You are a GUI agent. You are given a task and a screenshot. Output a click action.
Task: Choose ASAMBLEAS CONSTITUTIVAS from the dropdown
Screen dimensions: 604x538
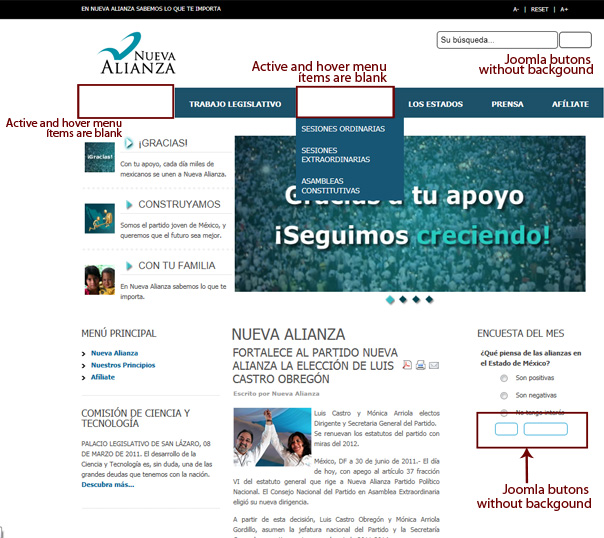[331, 186]
